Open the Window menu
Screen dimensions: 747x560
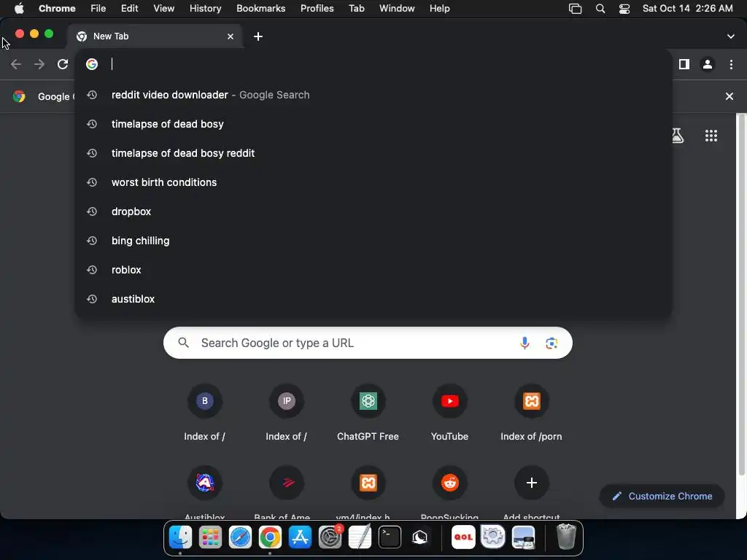pos(397,9)
